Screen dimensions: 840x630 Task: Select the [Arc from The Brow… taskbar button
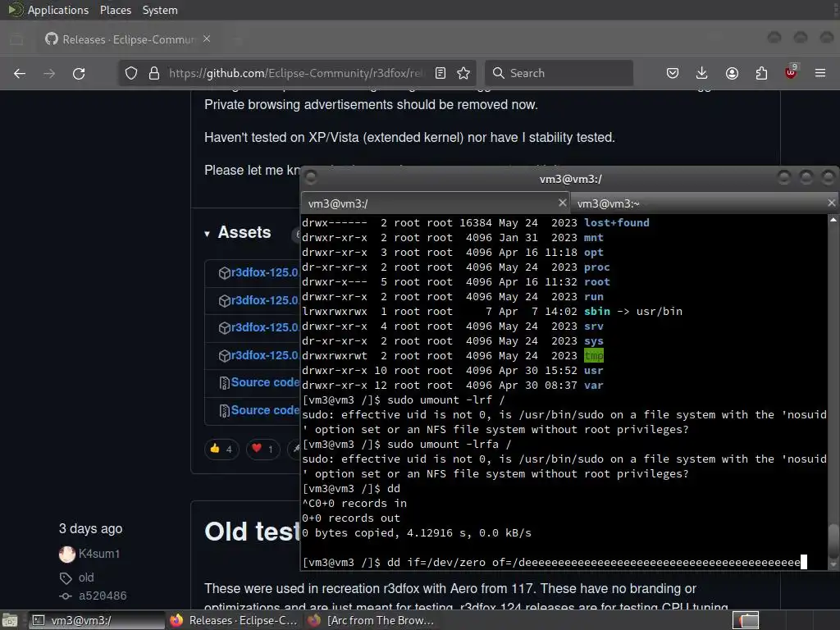(371, 620)
